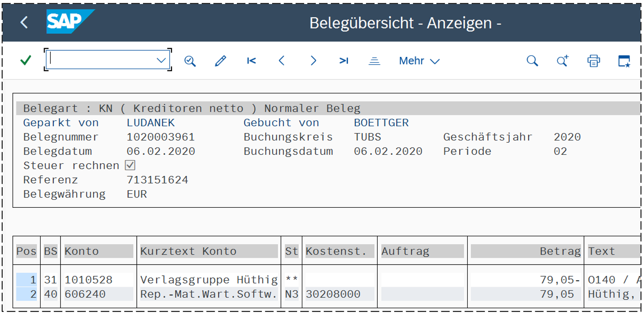Click the pencil edit icon
The image size is (644, 314).
220,61
